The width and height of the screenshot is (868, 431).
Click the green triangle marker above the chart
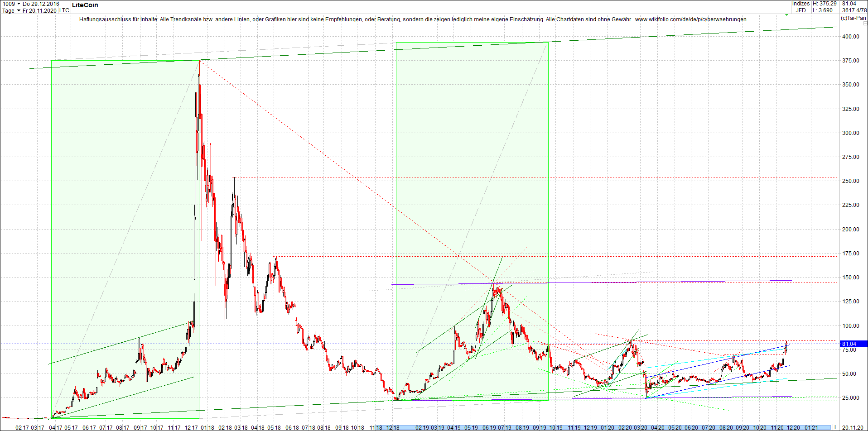click(786, 14)
